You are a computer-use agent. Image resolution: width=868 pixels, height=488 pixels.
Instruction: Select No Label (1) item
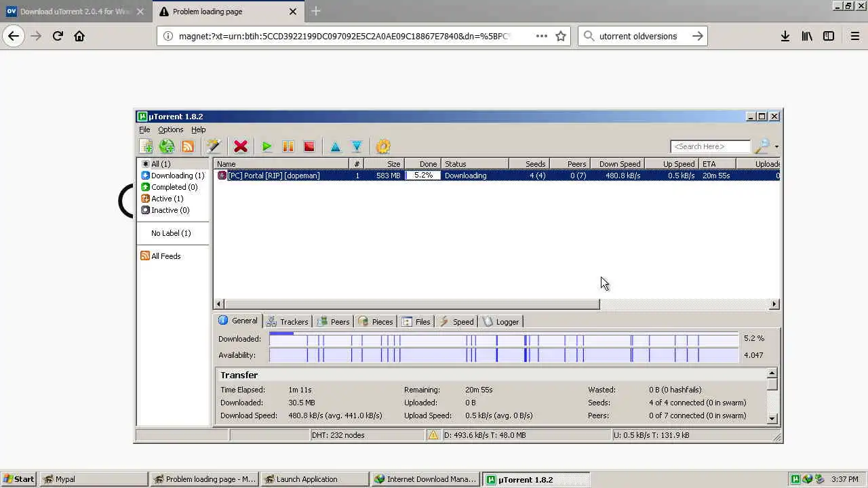point(171,233)
